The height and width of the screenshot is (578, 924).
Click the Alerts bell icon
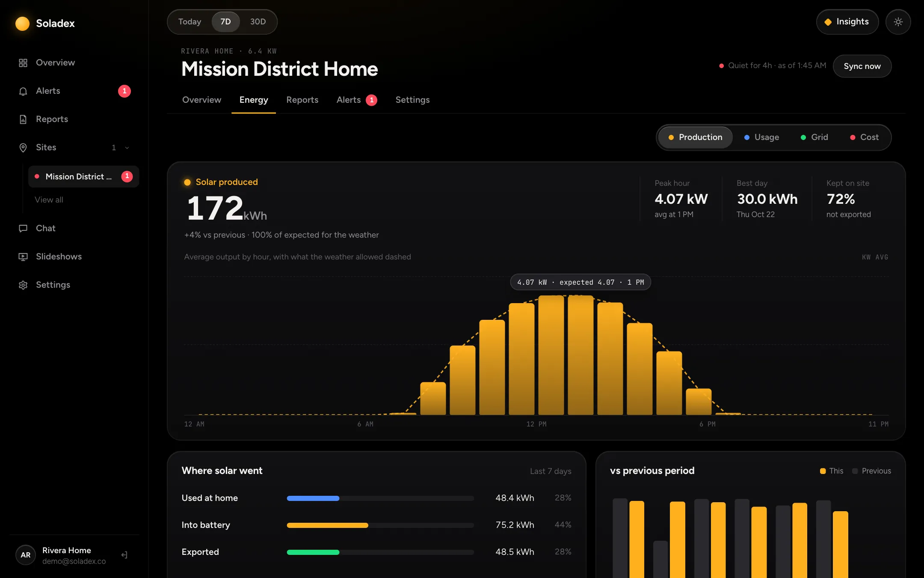[23, 91]
